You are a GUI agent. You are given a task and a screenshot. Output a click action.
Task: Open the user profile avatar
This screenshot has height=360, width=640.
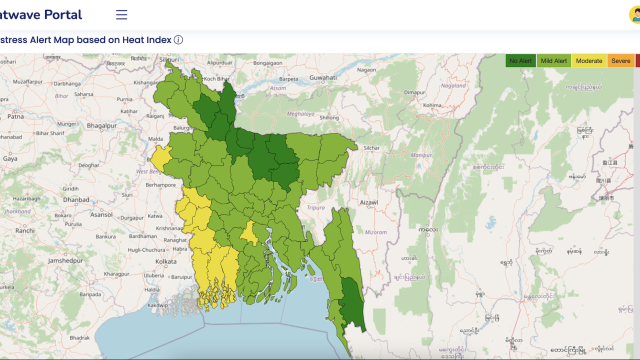click(x=635, y=15)
